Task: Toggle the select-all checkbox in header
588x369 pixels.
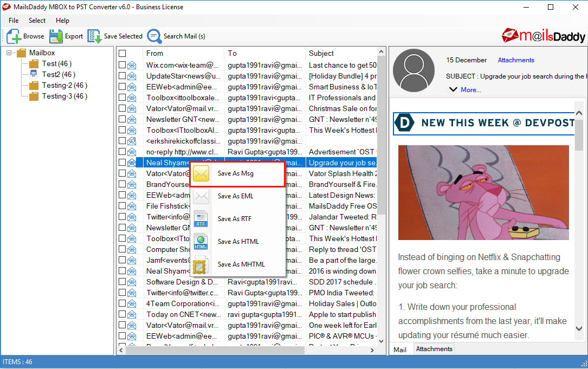Action: pyautogui.click(x=122, y=53)
